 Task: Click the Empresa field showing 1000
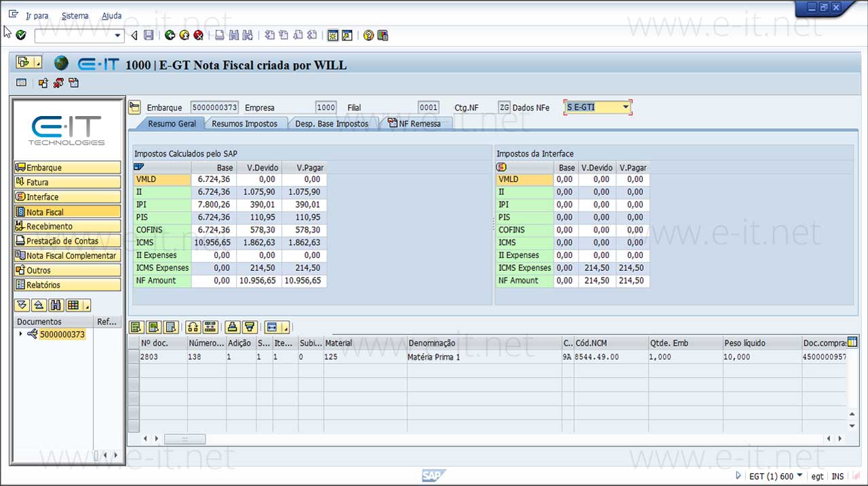click(326, 107)
